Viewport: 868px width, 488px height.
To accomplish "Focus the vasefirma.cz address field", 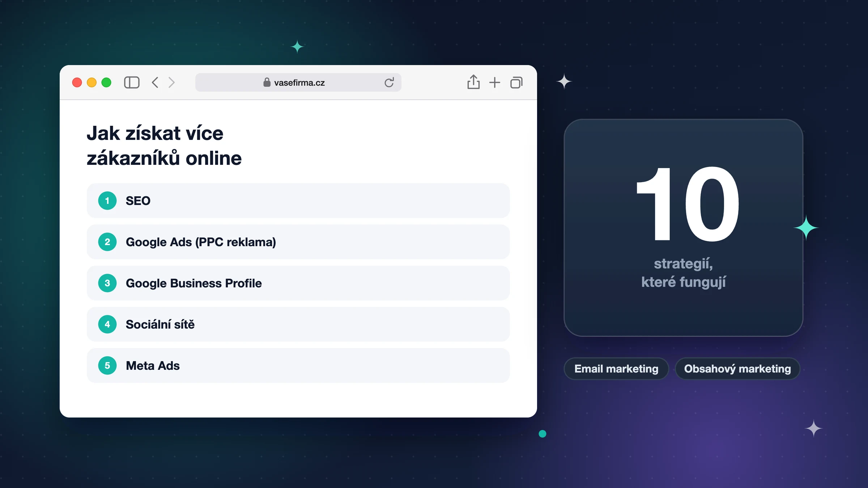I will [x=298, y=82].
